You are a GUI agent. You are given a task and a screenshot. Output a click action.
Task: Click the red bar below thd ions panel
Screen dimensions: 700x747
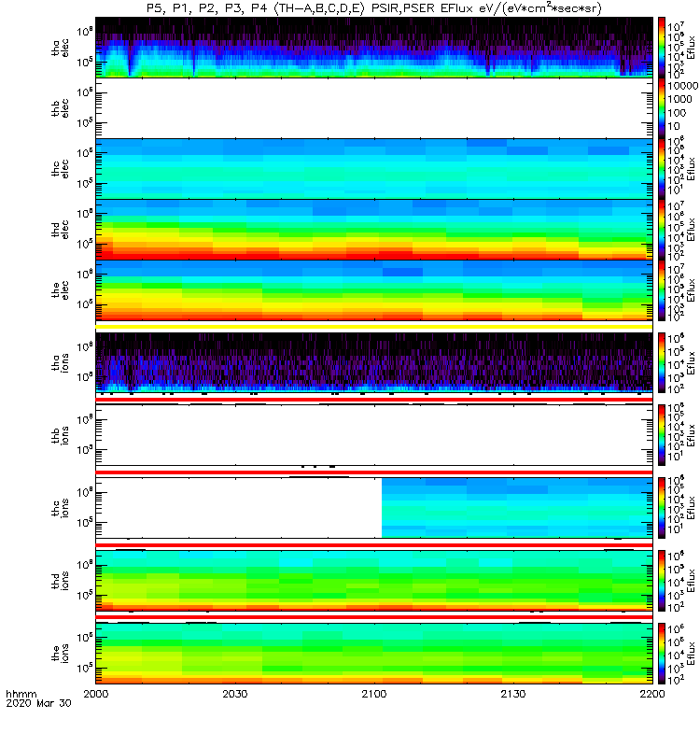[x=374, y=617]
